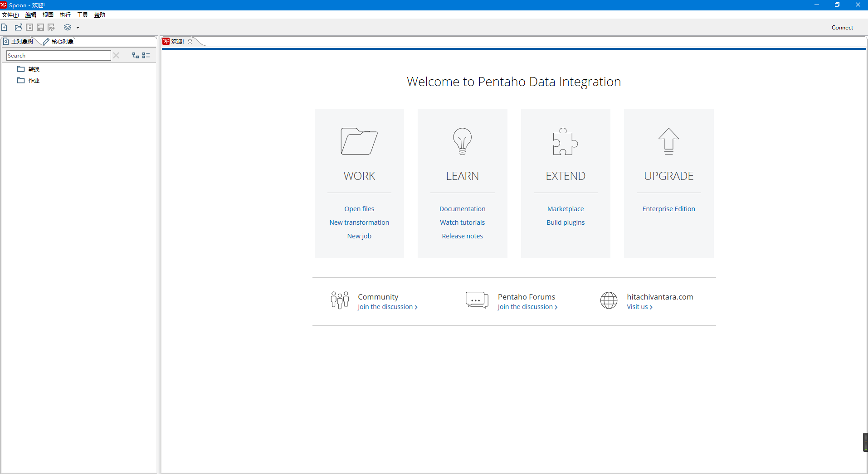This screenshot has height=474, width=868.
Task: Click the Pentaho Forums speech bubble icon
Action: pyautogui.click(x=477, y=300)
